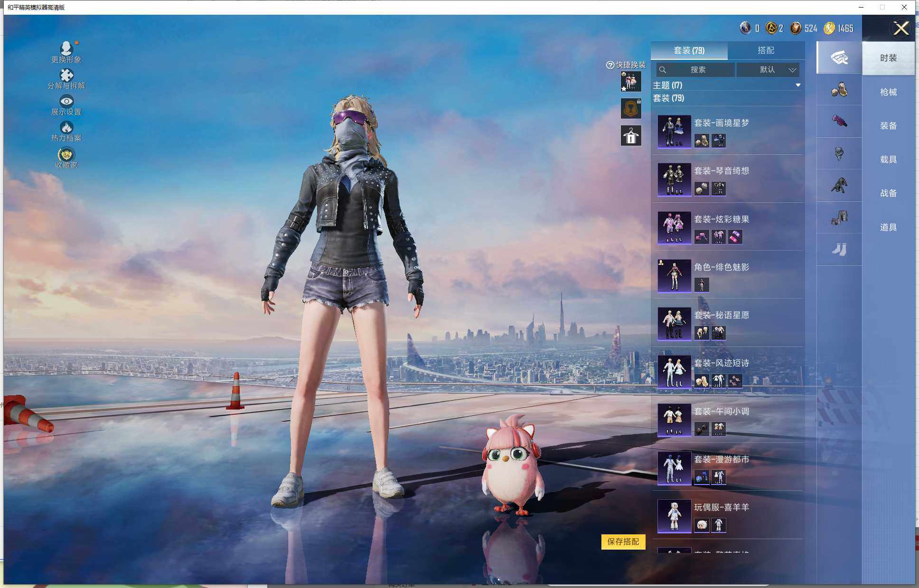919x588 pixels.
Task: Collapse the 主题 (17) section arrow
Action: pyautogui.click(x=798, y=85)
